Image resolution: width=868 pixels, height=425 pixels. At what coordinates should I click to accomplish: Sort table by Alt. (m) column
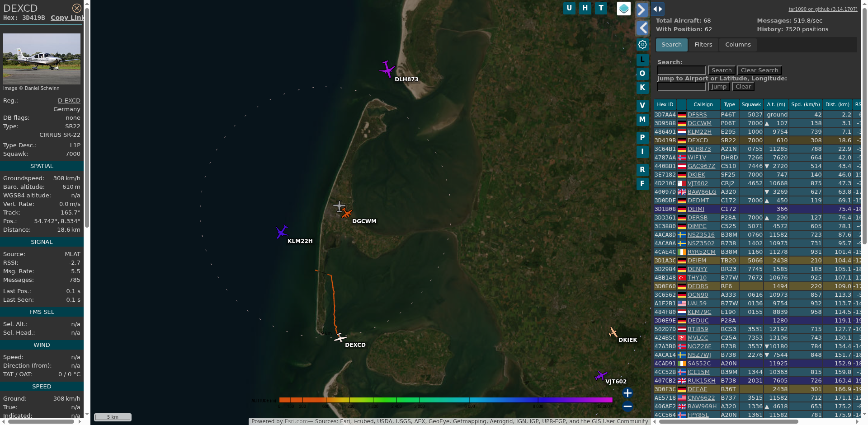click(x=776, y=104)
